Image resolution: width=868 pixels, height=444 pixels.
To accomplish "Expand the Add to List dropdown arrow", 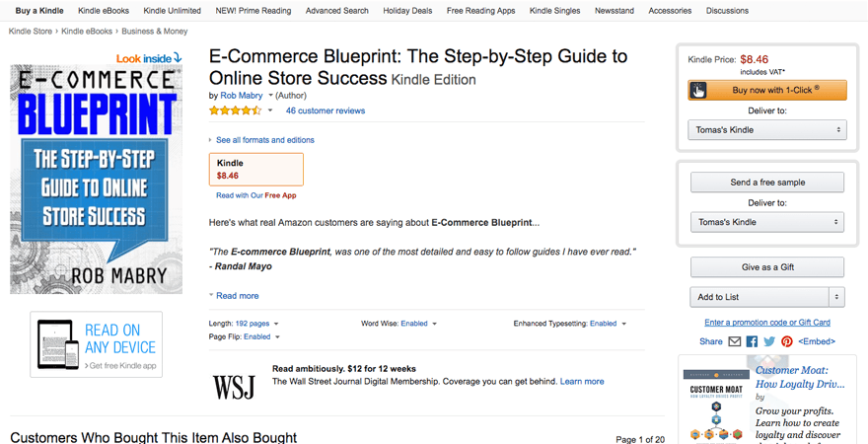I will [x=836, y=297].
